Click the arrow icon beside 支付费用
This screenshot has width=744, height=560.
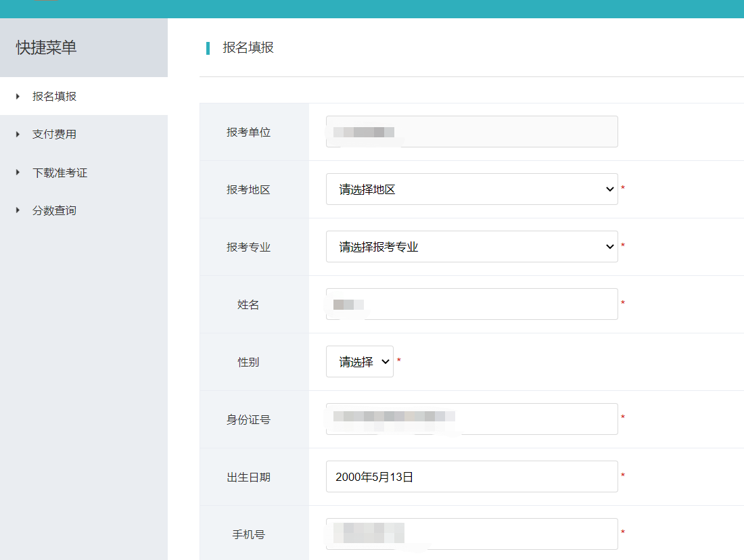pos(18,135)
